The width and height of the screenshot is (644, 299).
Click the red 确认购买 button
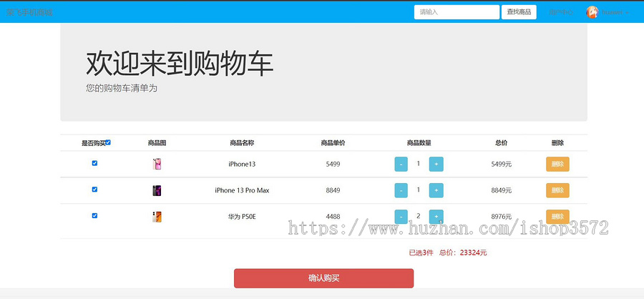pyautogui.click(x=323, y=278)
